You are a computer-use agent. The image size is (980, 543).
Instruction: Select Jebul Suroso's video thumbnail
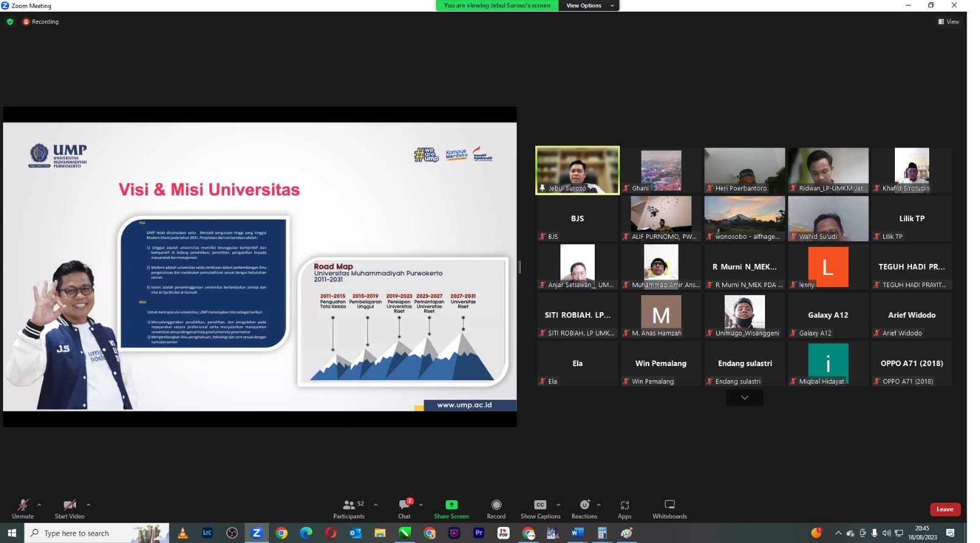577,170
